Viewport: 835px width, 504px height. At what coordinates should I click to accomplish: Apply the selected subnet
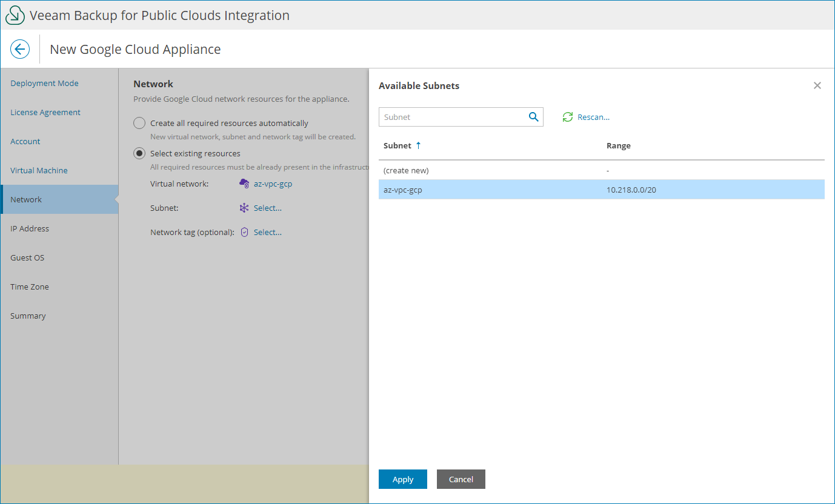(402, 479)
